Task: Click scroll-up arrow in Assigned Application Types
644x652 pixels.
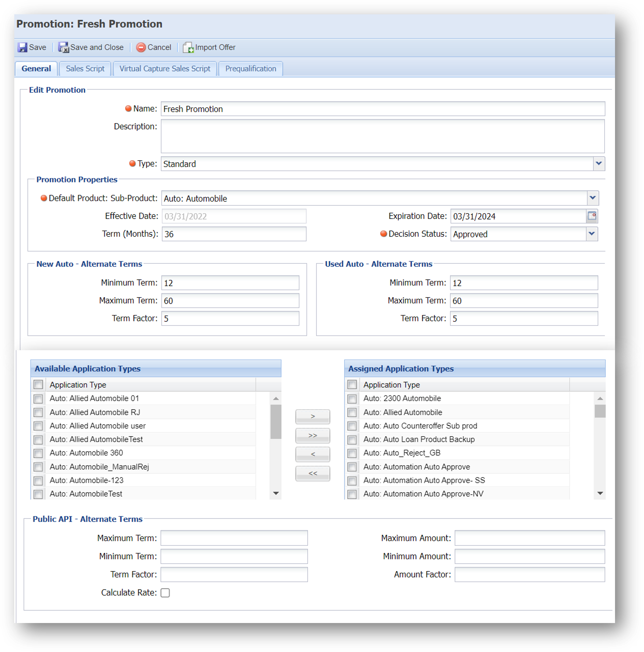Action: pos(600,399)
